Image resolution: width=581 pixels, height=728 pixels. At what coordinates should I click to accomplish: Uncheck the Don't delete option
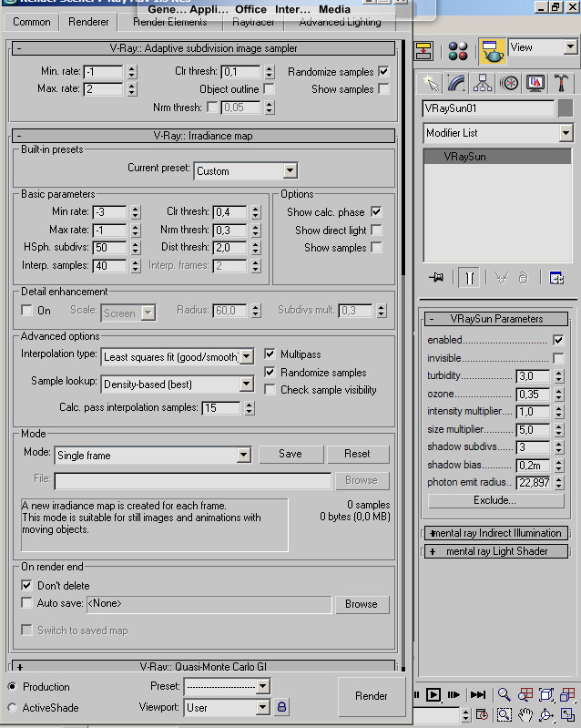point(27,585)
